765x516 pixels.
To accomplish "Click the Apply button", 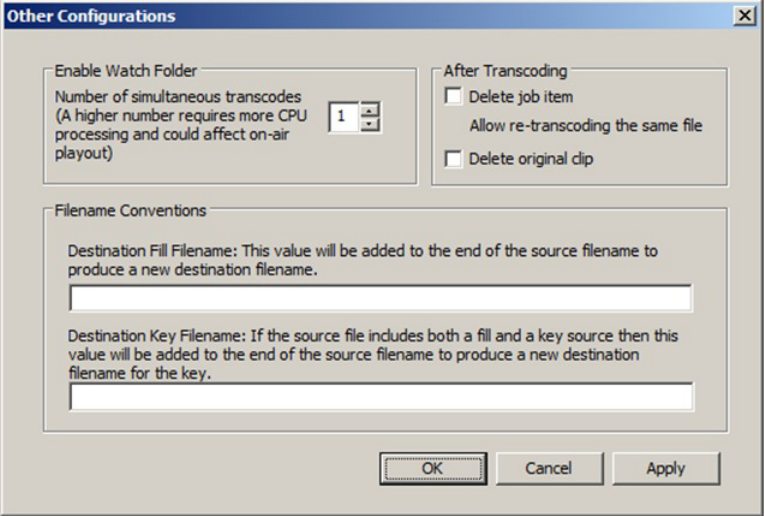I will [665, 468].
